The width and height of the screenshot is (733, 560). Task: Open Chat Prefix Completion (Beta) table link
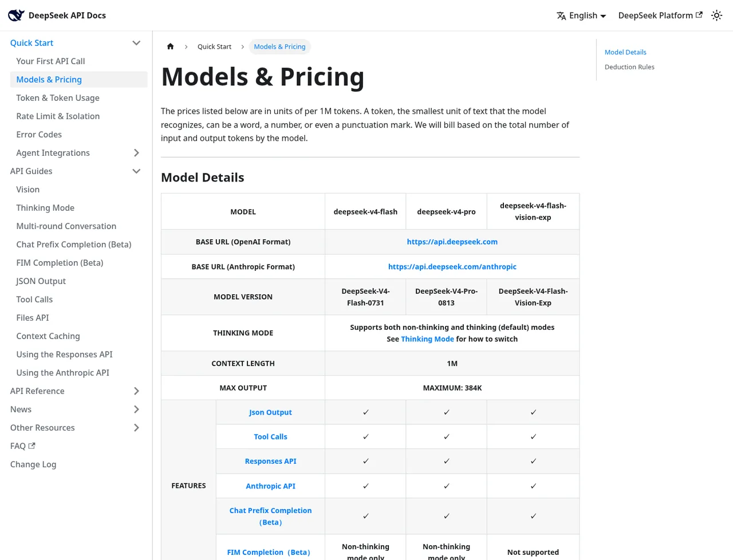(270, 516)
